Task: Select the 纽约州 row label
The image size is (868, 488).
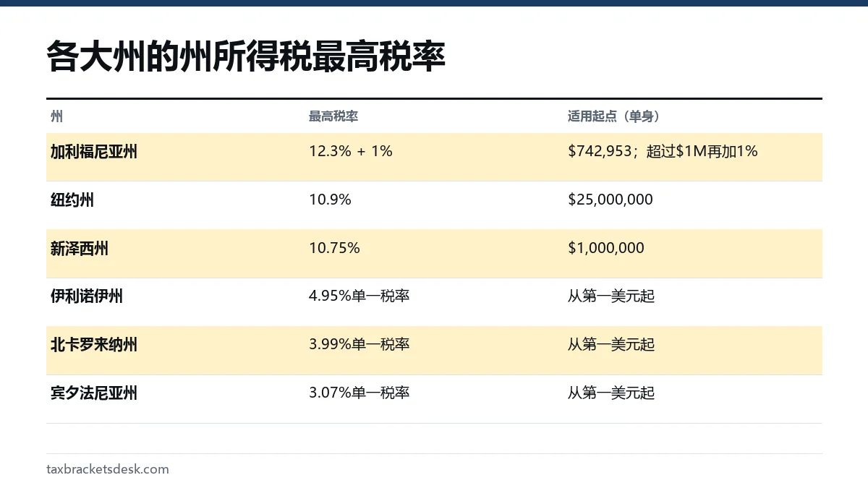Action: click(72, 200)
